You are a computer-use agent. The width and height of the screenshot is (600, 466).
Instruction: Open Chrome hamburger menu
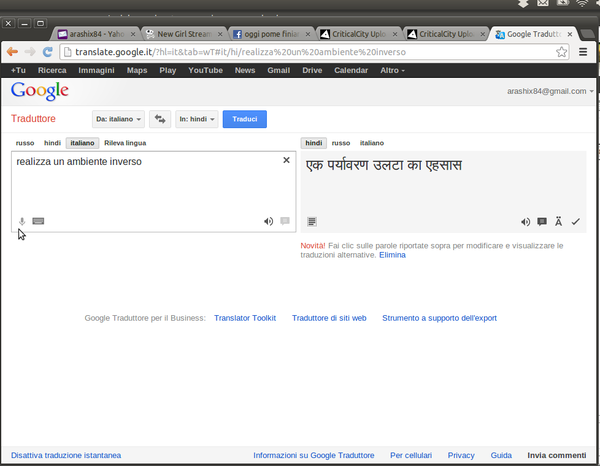(583, 52)
